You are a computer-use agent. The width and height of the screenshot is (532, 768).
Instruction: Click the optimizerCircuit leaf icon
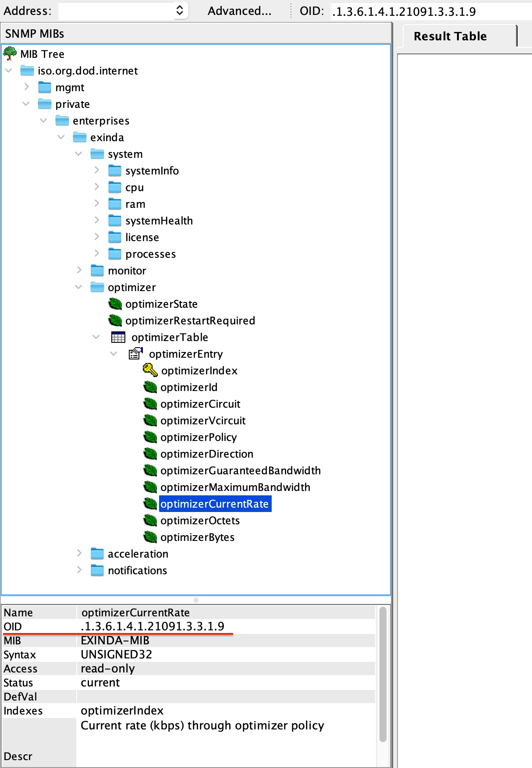(150, 404)
